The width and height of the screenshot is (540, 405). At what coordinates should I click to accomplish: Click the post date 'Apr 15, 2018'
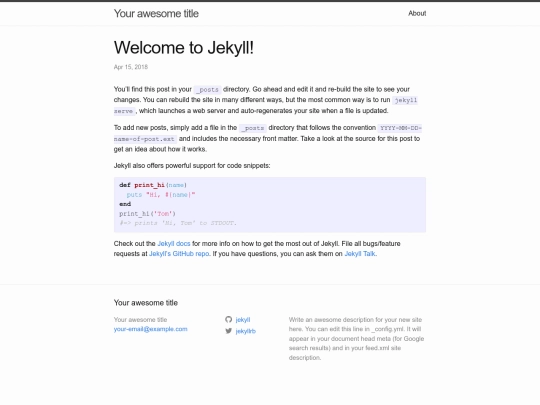[131, 67]
